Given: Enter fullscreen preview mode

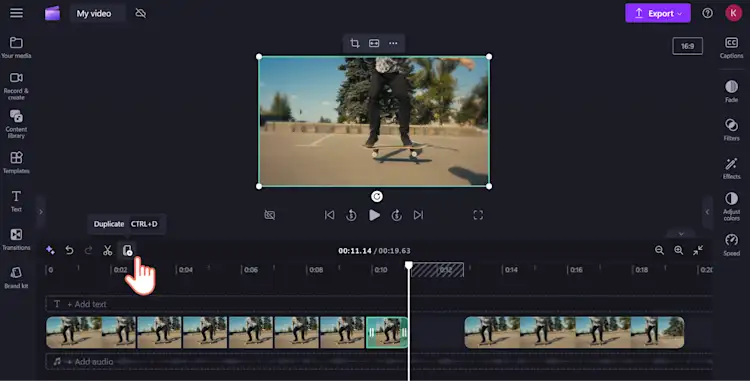Looking at the screenshot, I should 478,215.
